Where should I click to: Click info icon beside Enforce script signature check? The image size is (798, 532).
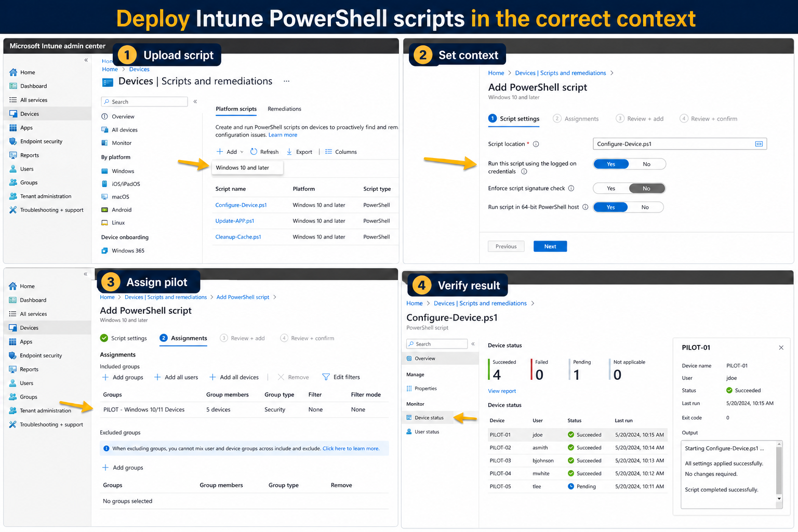tap(571, 189)
